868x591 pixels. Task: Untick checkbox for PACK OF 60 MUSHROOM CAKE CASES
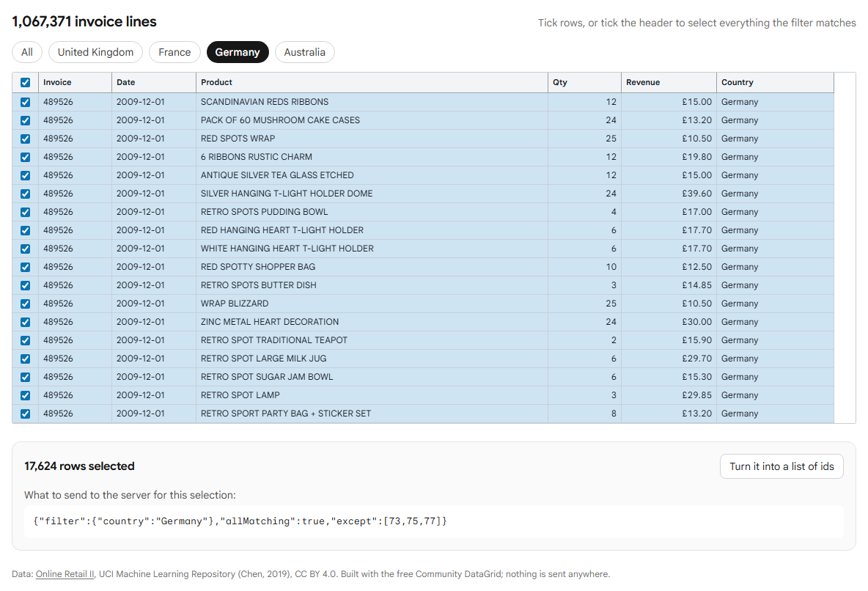25,120
